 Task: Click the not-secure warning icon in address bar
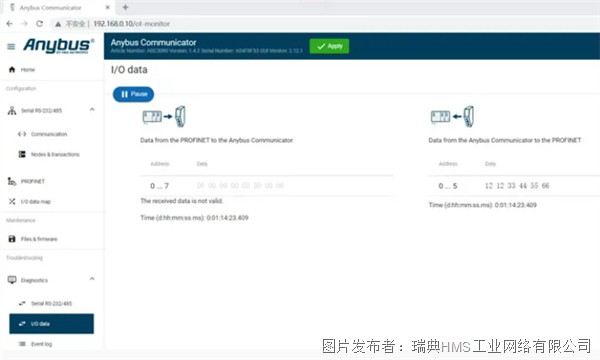coord(58,24)
